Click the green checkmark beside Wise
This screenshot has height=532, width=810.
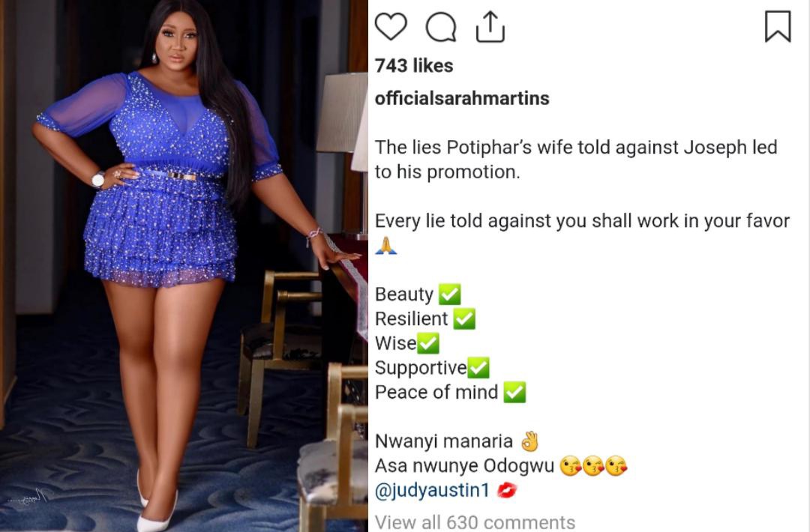pos(427,343)
